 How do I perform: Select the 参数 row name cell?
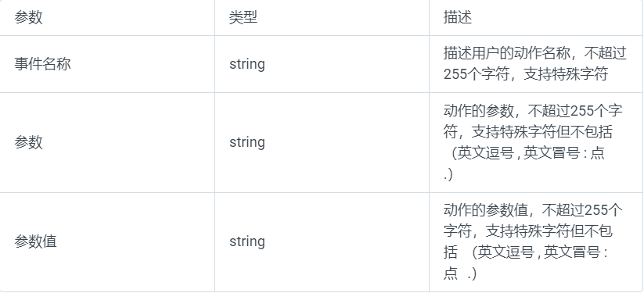(28, 142)
